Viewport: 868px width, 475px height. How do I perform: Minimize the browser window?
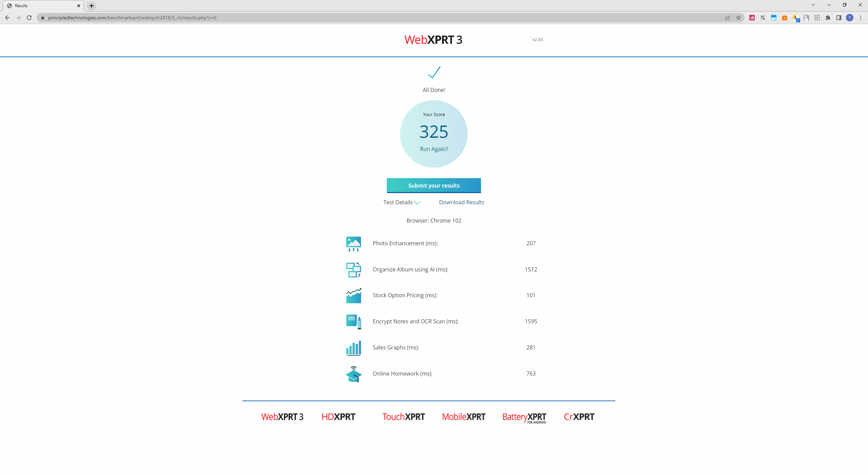pos(829,5)
